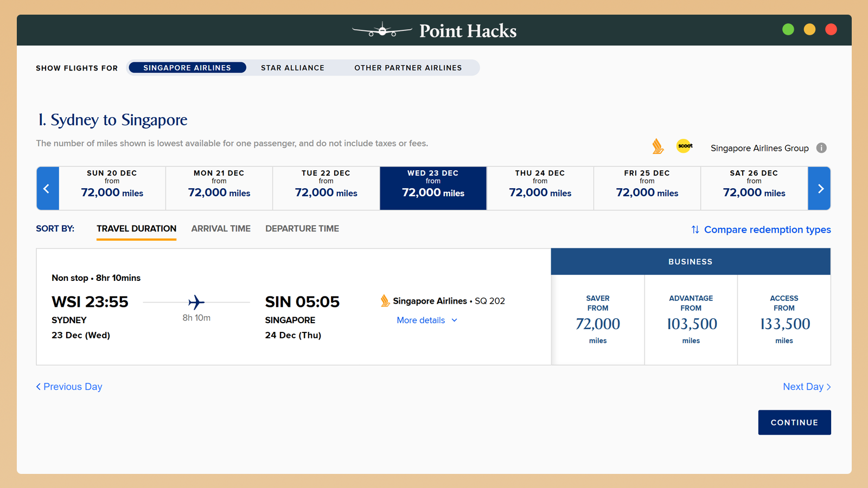Expand More details for flight SQ 202
Viewport: 868px width, 488px height.
pyautogui.click(x=427, y=320)
